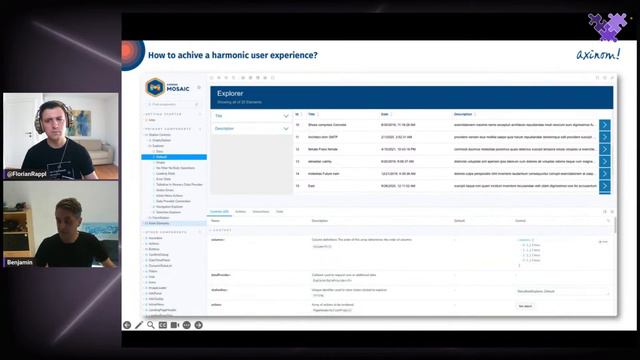
Task: Expand the FormStation sidebar item
Action: pyautogui.click(x=160, y=218)
